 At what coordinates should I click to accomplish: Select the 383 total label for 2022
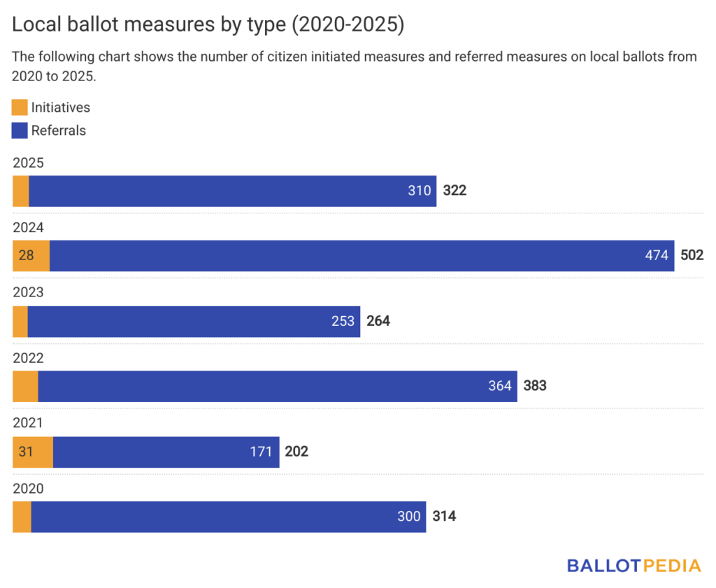(x=534, y=387)
